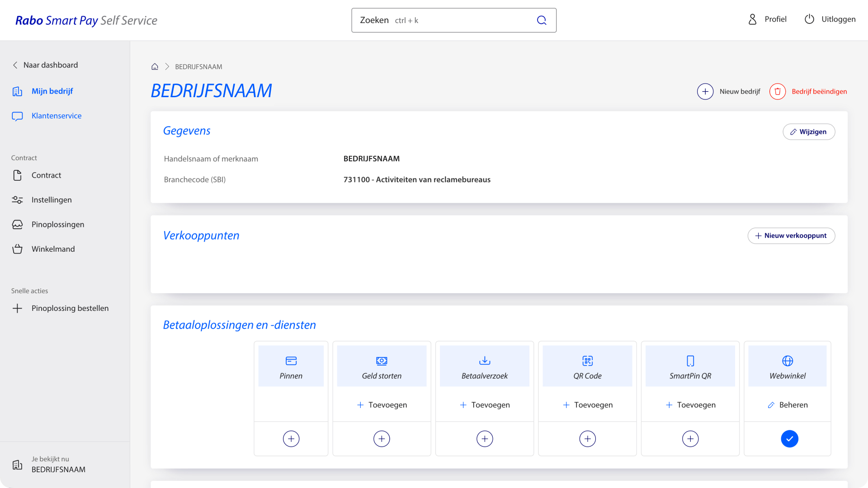Click the home icon in breadcrumb

pyautogui.click(x=155, y=66)
